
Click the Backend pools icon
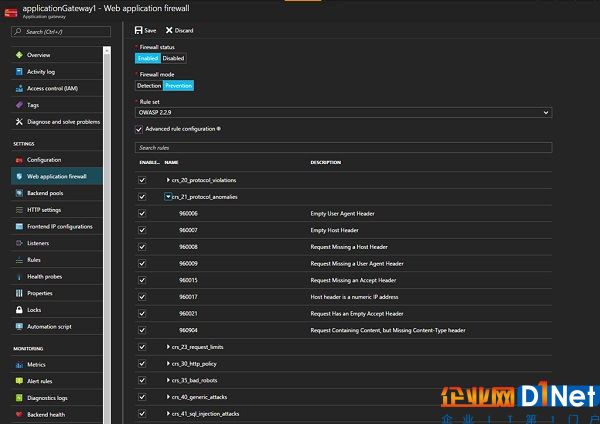click(x=19, y=193)
